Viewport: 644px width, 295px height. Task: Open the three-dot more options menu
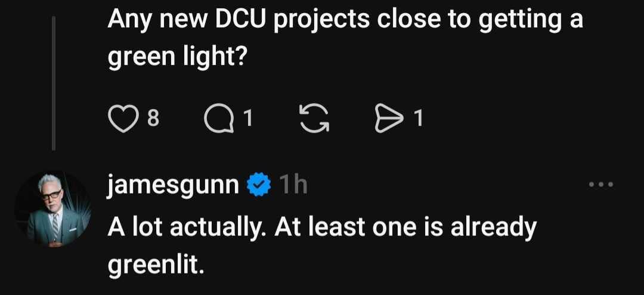(600, 185)
